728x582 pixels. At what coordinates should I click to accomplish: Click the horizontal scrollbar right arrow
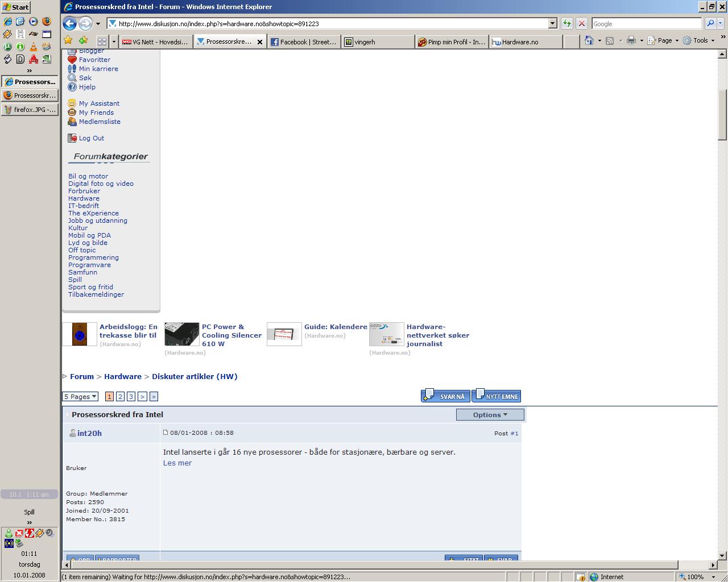[x=713, y=565]
